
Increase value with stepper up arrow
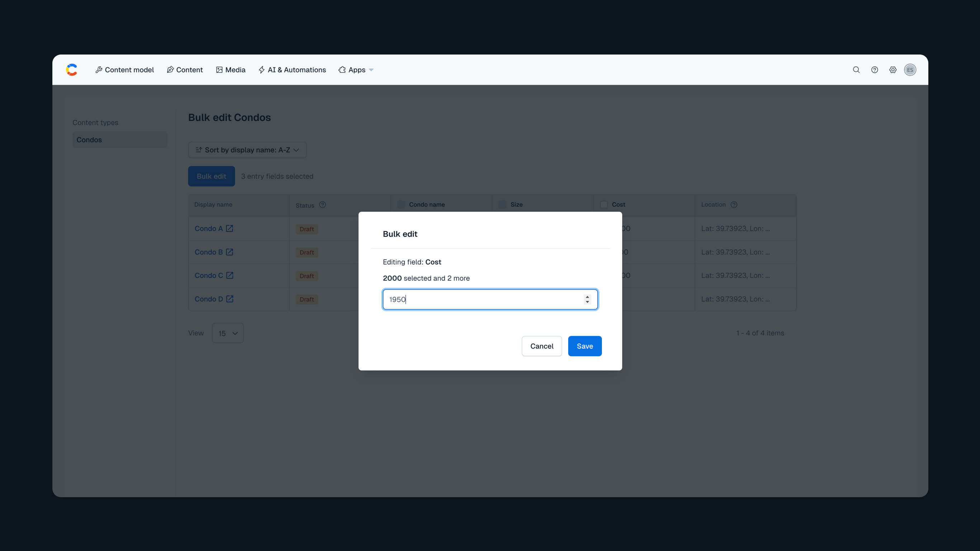[588, 296]
